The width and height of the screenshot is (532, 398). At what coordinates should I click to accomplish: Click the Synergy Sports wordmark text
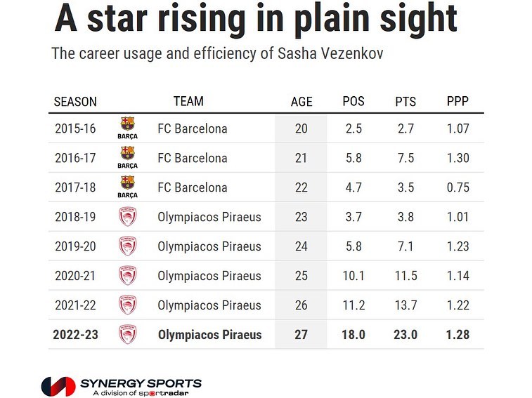click(141, 383)
